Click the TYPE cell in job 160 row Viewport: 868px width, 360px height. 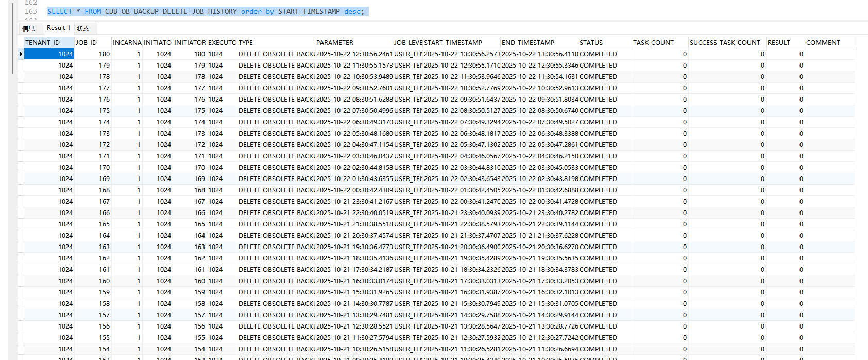pyautogui.click(x=276, y=281)
